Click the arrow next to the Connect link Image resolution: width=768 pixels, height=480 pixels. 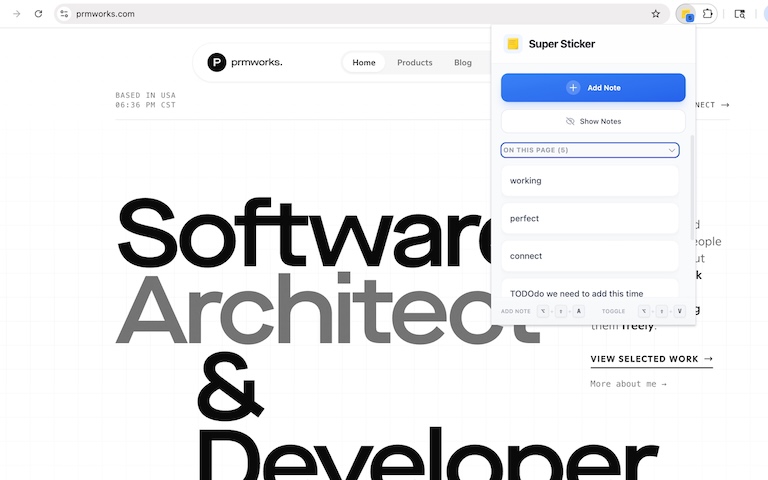(x=725, y=105)
